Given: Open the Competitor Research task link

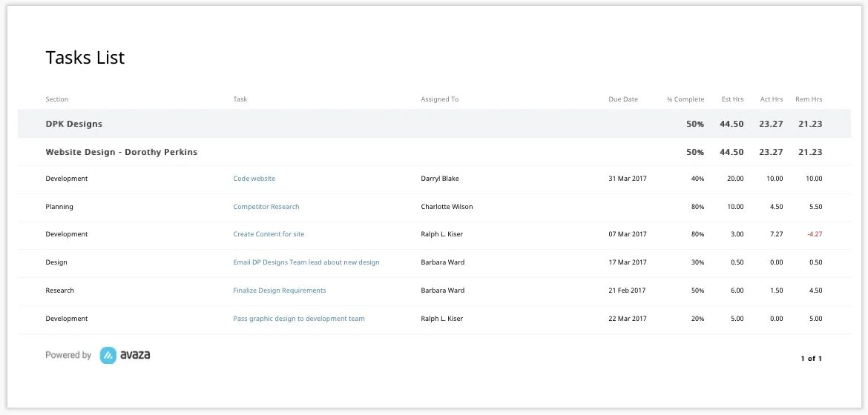Looking at the screenshot, I should click(266, 207).
